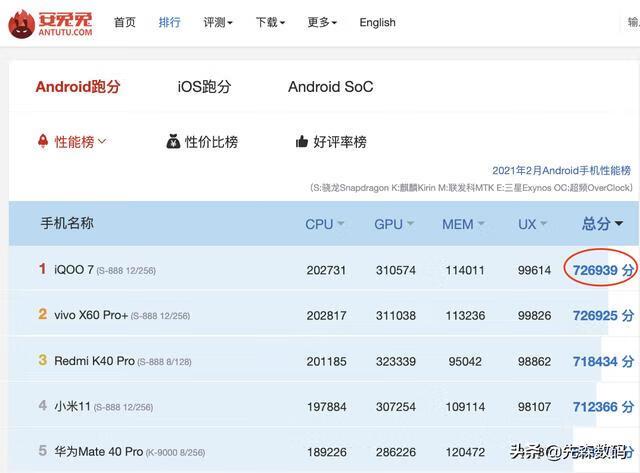This screenshot has width=640, height=473.
Task: Open the 排行 menu item
Action: point(169,22)
